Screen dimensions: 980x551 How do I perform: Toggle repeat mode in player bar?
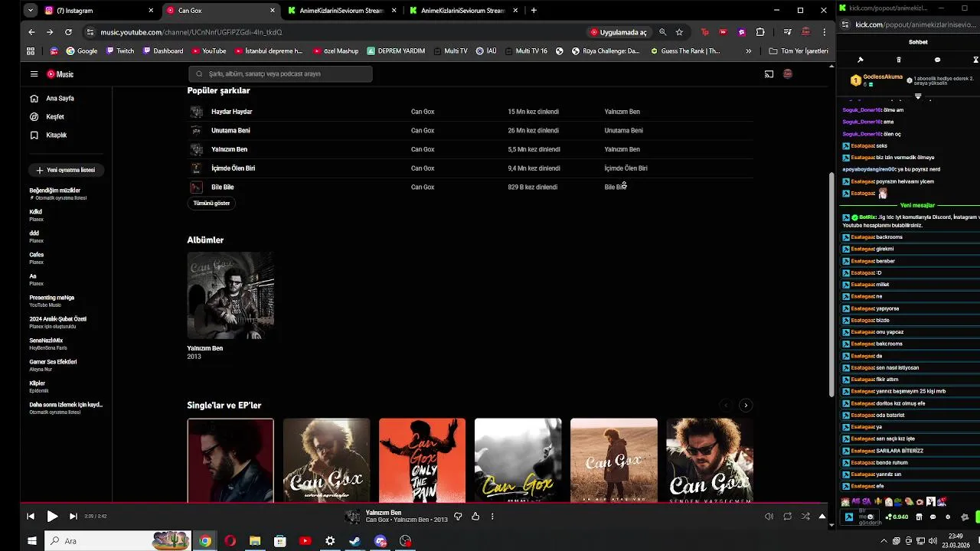click(x=787, y=517)
